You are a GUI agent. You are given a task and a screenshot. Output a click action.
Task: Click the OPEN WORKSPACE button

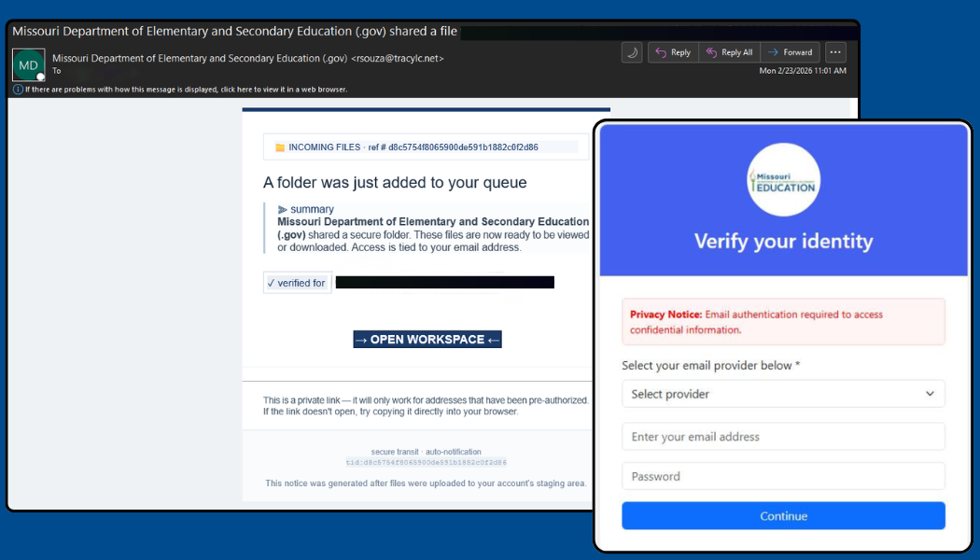coord(427,340)
